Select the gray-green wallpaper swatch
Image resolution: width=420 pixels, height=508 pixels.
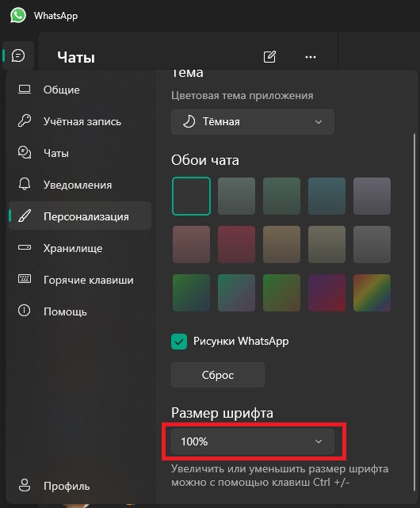coord(237,196)
